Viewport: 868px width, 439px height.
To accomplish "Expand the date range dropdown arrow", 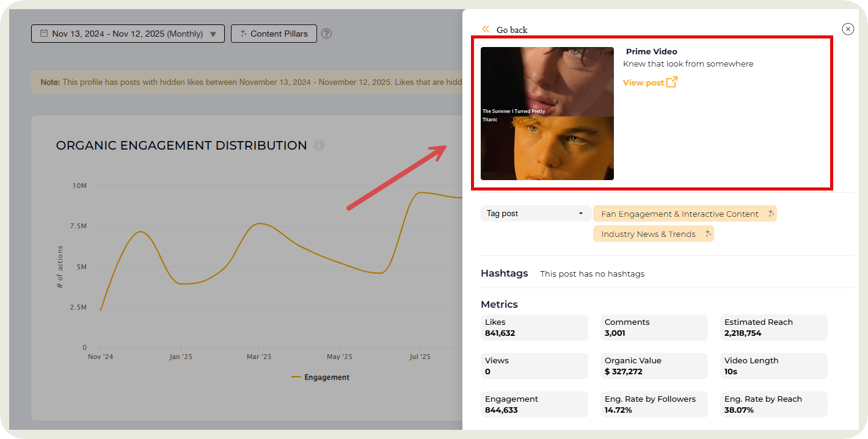I will pos(213,34).
